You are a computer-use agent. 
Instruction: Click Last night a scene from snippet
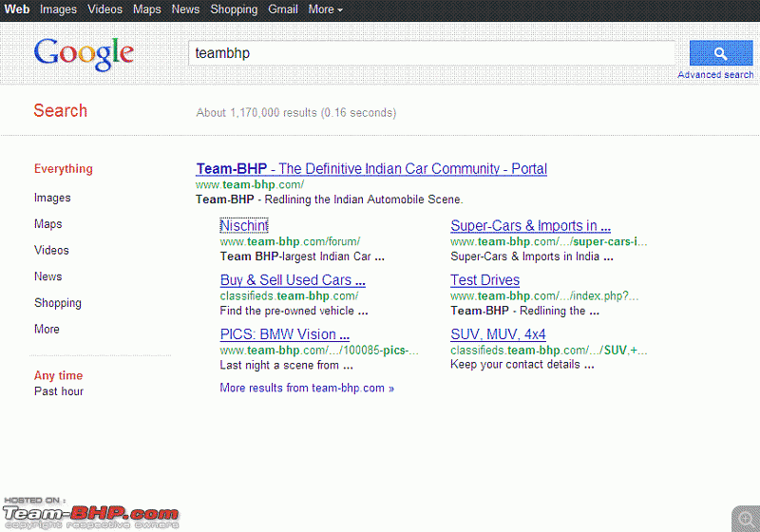(287, 366)
